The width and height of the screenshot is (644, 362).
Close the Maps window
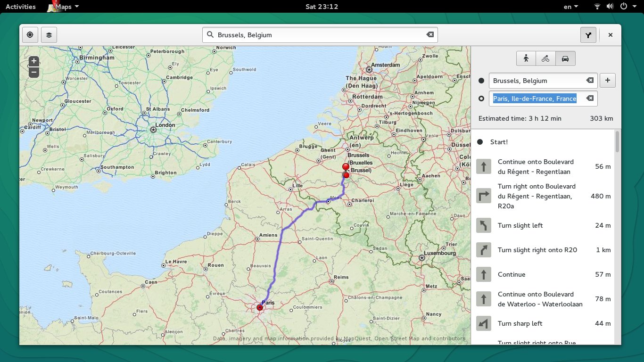click(611, 35)
